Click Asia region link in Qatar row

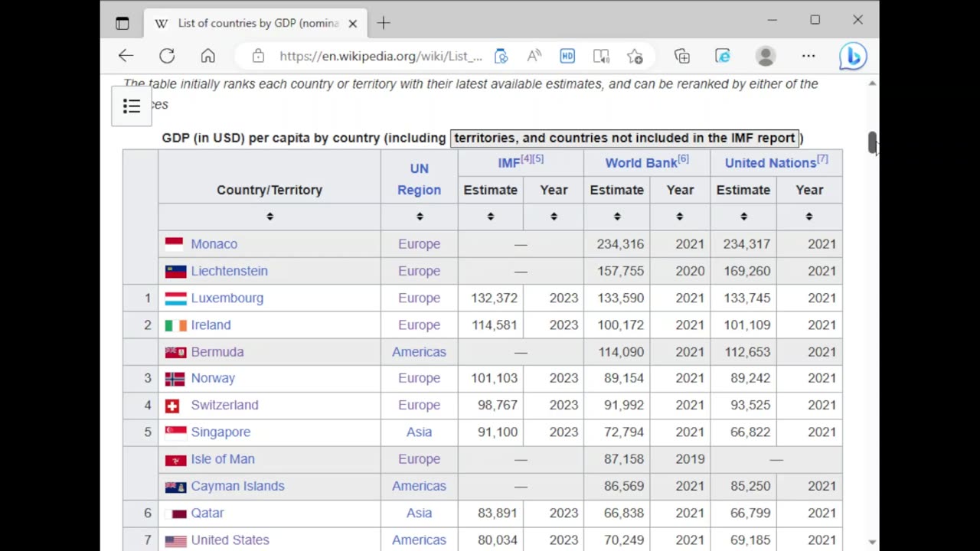point(419,514)
